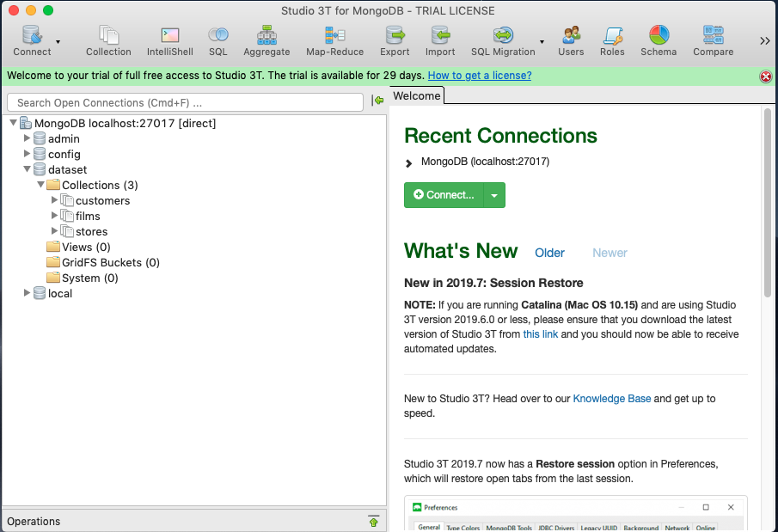This screenshot has height=532, width=778.
Task: Open 'this link' to download Studio 3T
Action: 541,334
